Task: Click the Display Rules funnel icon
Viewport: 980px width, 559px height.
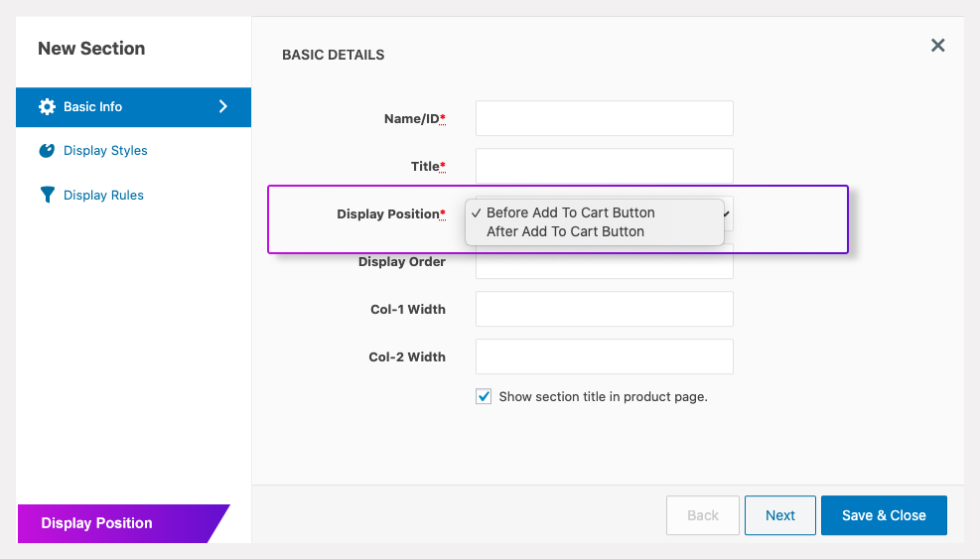Action: point(47,195)
